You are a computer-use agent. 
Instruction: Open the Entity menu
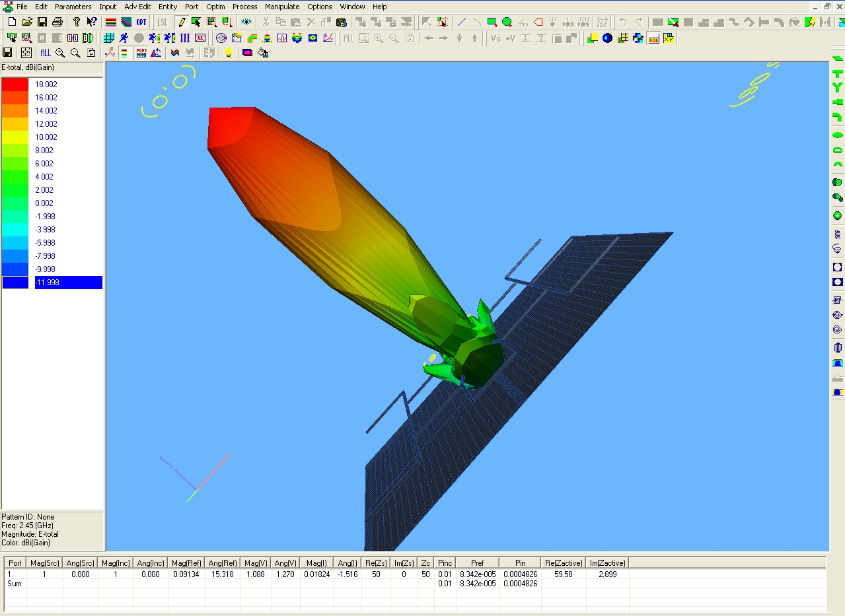[x=168, y=7]
